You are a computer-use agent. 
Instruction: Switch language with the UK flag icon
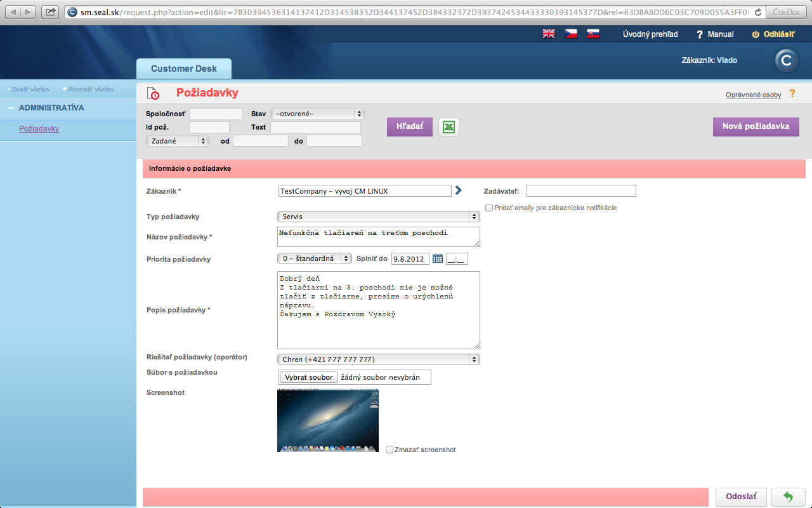pos(549,34)
